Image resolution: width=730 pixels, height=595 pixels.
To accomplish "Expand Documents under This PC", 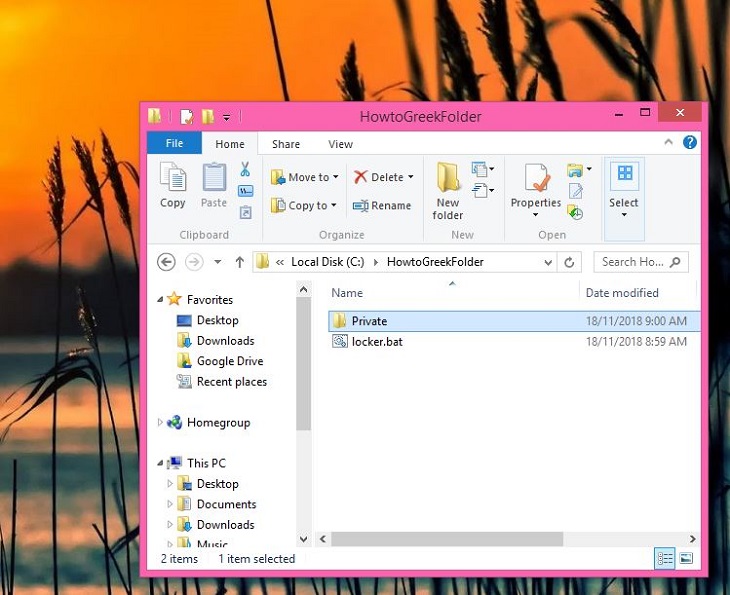I will point(169,504).
